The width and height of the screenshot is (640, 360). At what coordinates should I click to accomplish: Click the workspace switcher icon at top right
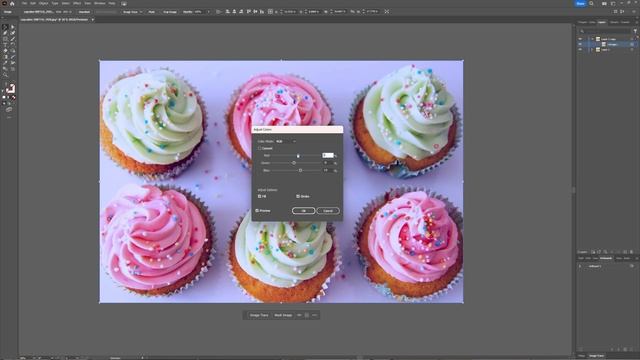613,4
